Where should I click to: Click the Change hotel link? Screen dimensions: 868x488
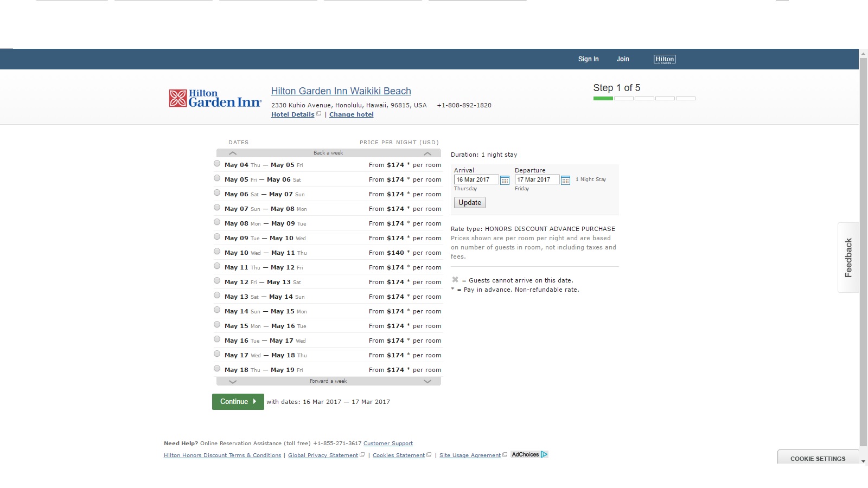pos(352,114)
